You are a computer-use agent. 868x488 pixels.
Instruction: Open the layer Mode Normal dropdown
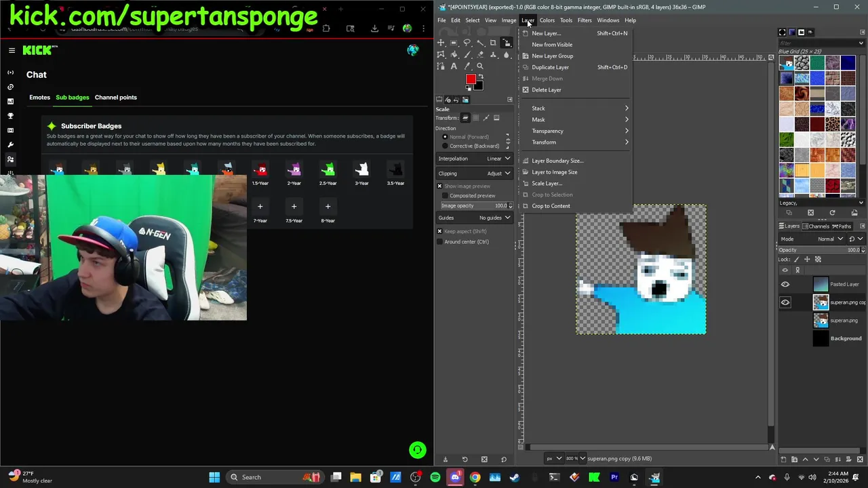coord(812,239)
